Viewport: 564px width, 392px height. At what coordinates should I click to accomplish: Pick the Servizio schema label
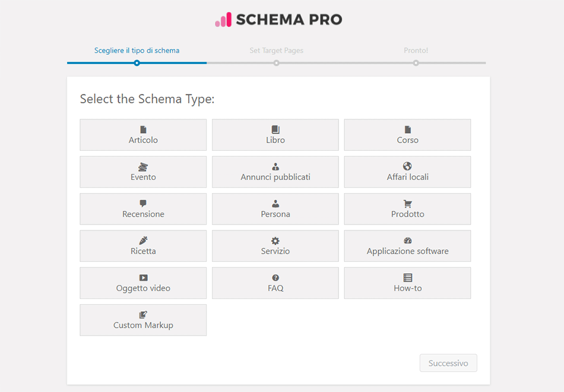275,251
